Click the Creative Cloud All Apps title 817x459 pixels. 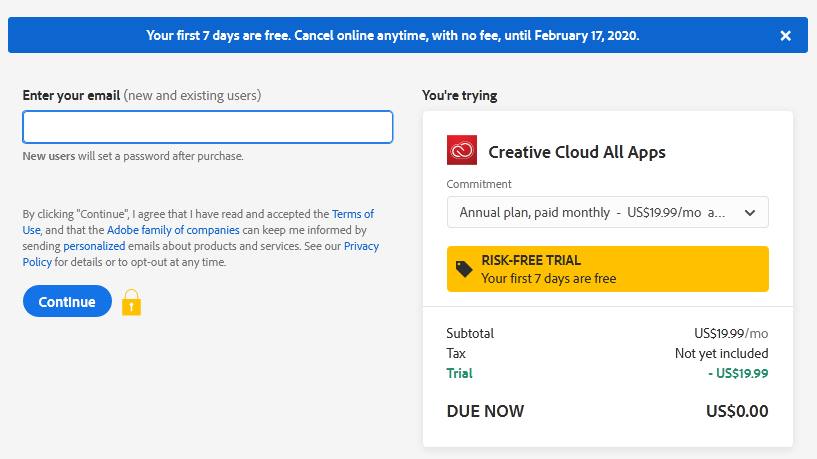pos(576,152)
